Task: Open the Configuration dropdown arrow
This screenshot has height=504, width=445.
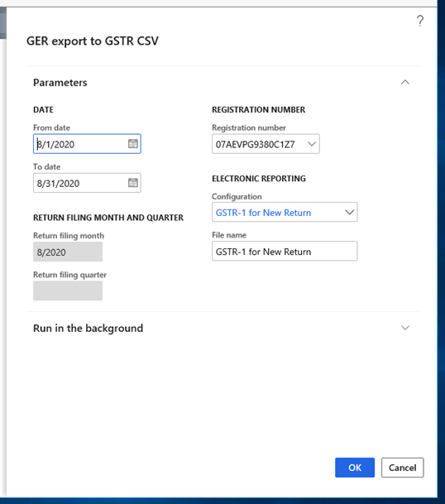Action: [x=349, y=212]
